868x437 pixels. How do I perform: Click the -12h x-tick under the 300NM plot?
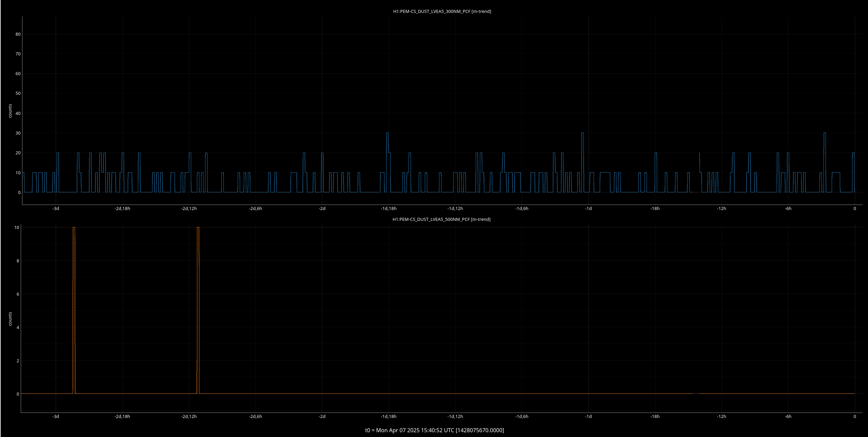click(x=721, y=208)
